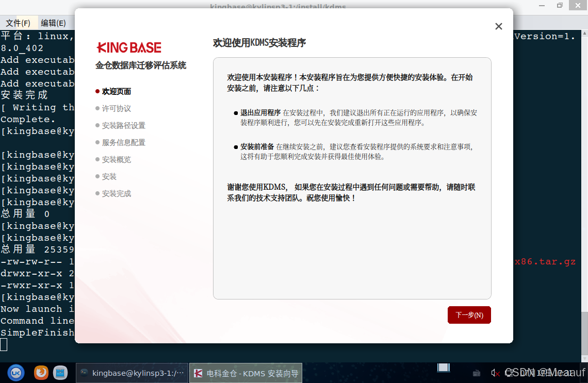The height and width of the screenshot is (383, 588).
Task: Restore the terminal window size
Action: click(560, 5)
